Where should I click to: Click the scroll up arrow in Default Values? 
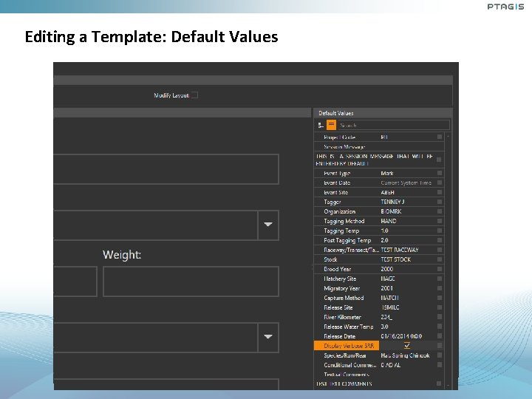[x=449, y=137]
